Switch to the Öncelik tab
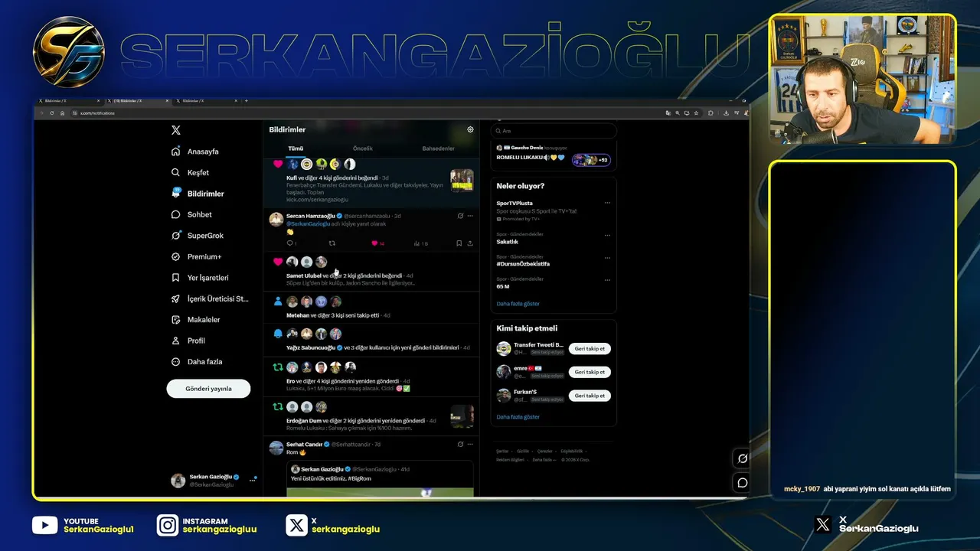980x551 pixels. [363, 148]
